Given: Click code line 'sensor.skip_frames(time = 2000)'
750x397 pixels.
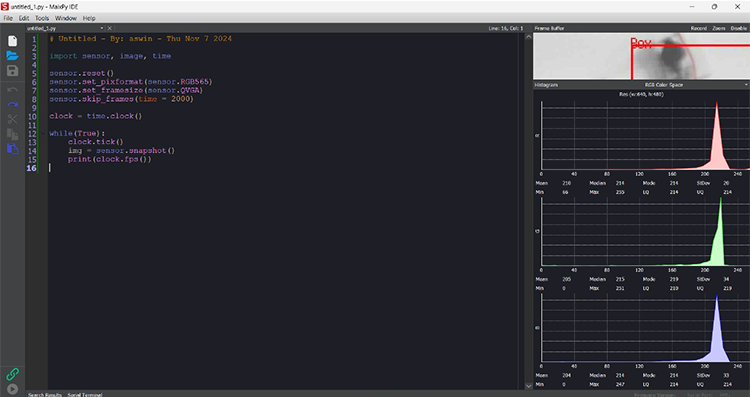Looking at the screenshot, I should pyautogui.click(x=121, y=99).
